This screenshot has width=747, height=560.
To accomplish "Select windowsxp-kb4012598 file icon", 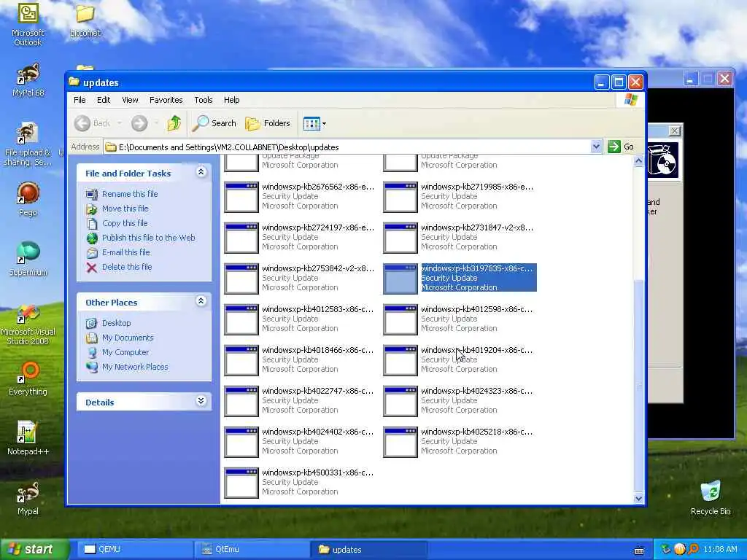I will 400,319.
